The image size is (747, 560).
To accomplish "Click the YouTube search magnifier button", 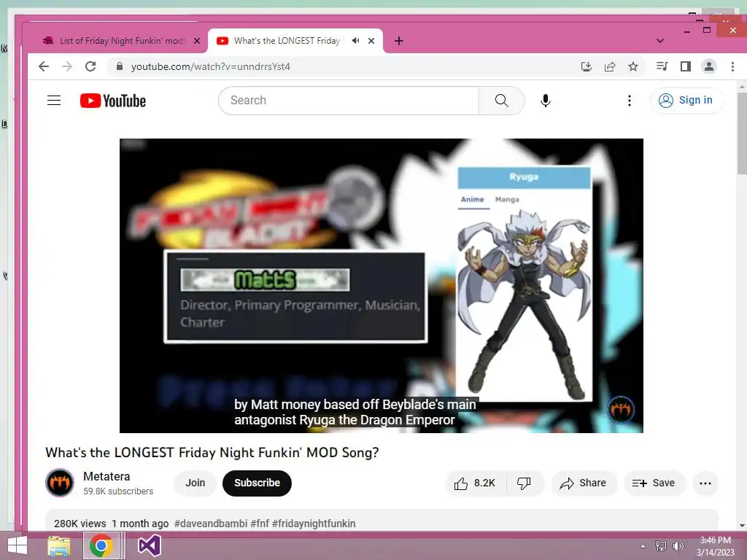I will (502, 101).
